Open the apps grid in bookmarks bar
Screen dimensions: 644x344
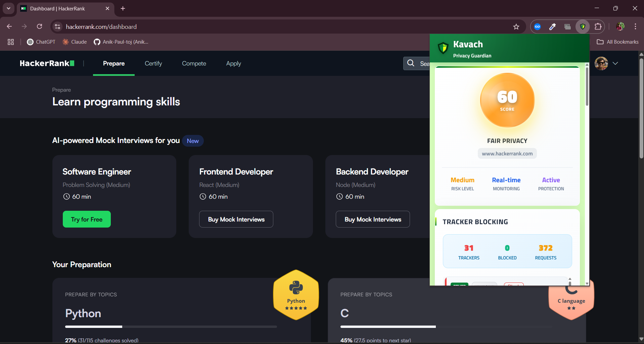[x=11, y=42]
